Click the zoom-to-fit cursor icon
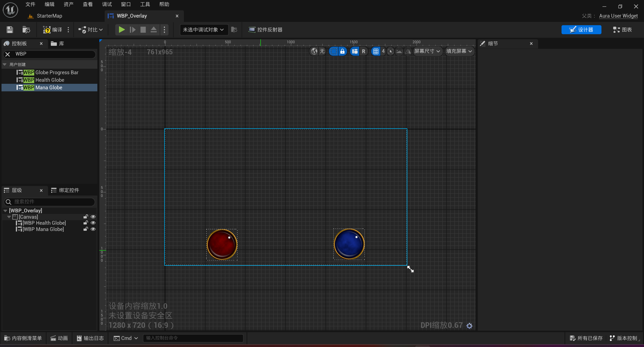The width and height of the screenshot is (644, 347). [x=390, y=51]
